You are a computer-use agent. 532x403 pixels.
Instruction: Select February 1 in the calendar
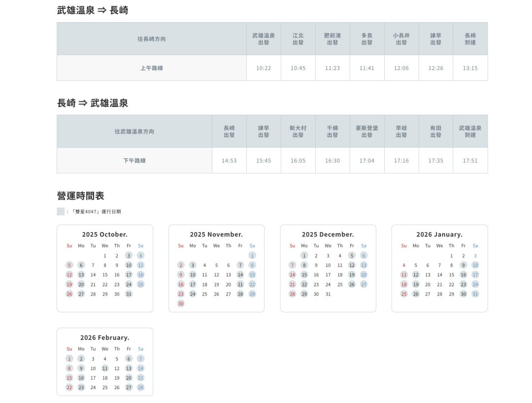(x=69, y=359)
